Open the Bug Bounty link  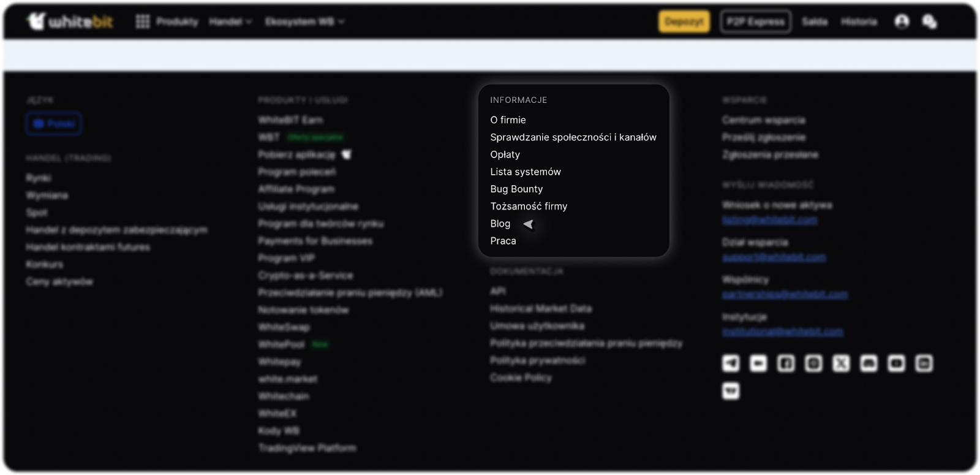pyautogui.click(x=516, y=189)
